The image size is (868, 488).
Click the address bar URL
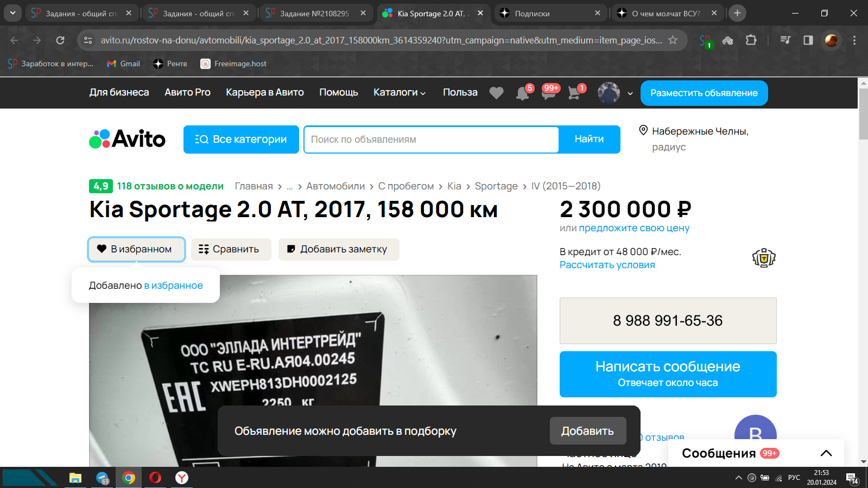pos(381,40)
